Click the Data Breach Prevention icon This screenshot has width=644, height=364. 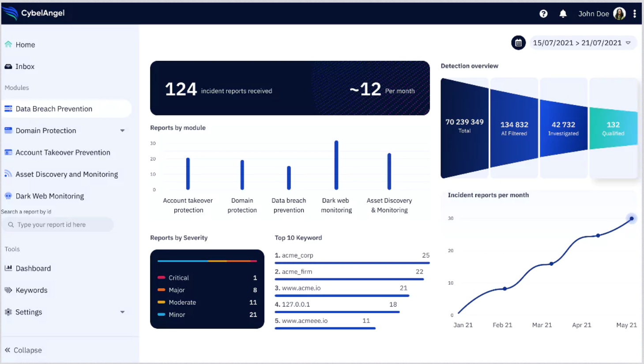tap(8, 109)
